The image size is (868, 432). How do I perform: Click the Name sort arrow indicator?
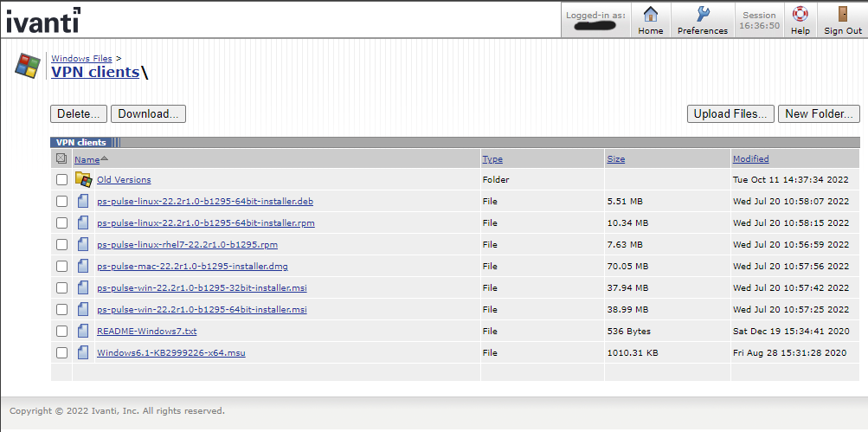point(105,159)
